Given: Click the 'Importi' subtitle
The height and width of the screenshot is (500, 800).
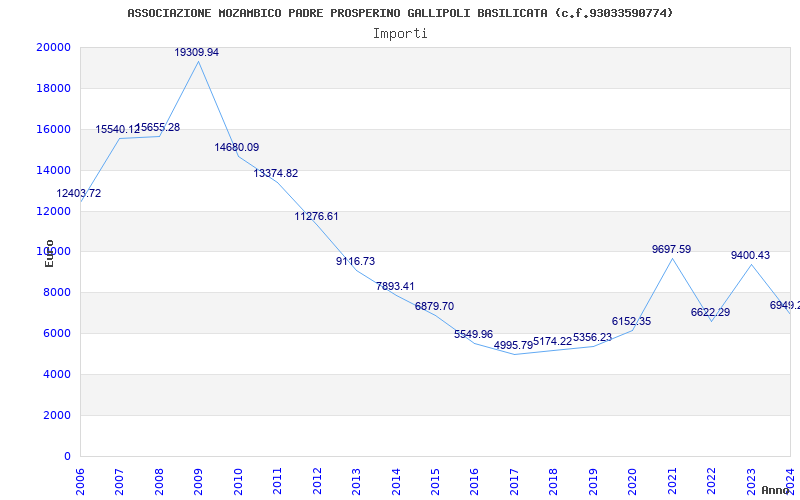Looking at the screenshot, I should coord(400,34).
